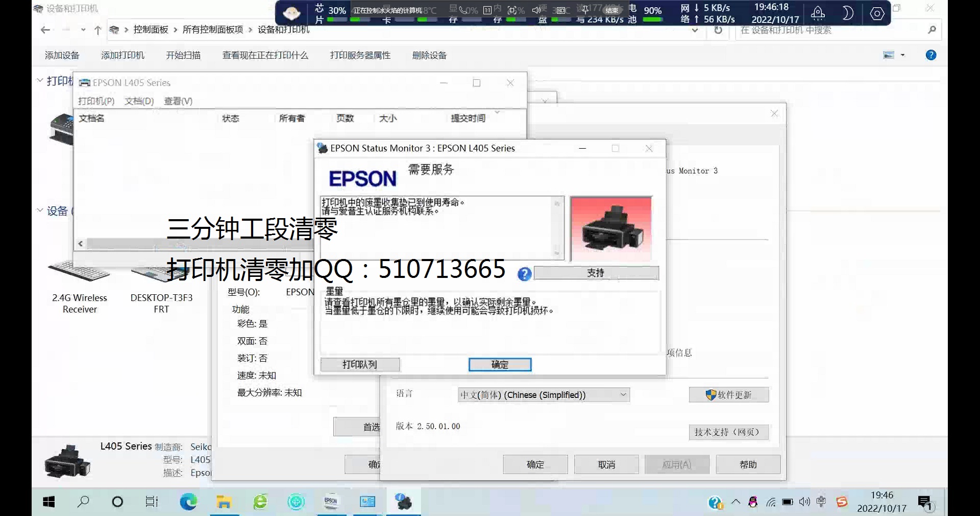Click 打印服务器属性 toolbar command
980x516 pixels.
[x=360, y=55]
